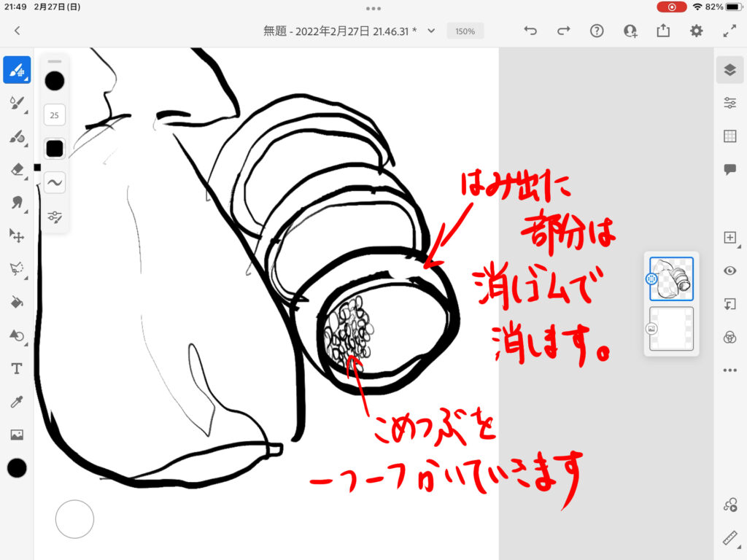The image size is (747, 560).
Task: Activate the Lasso selection tool
Action: tap(17, 268)
